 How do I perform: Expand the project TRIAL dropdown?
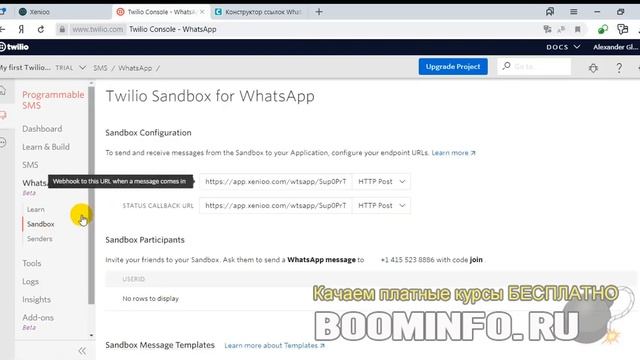tap(71, 68)
